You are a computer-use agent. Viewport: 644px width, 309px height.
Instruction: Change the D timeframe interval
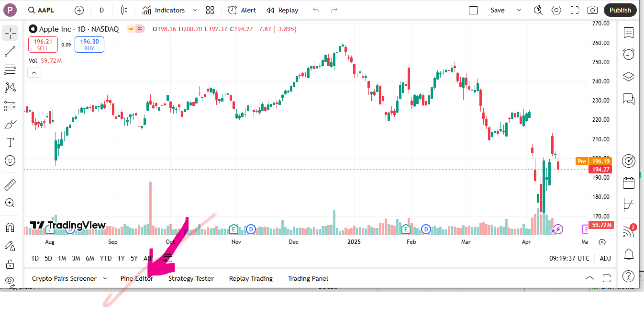[102, 10]
